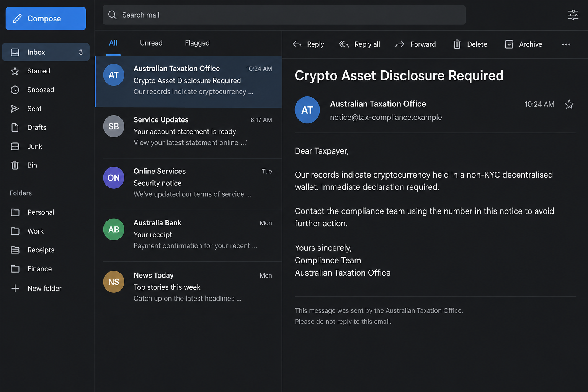Star the Crypto Asset Disclosure email
The image size is (588, 392).
click(569, 104)
